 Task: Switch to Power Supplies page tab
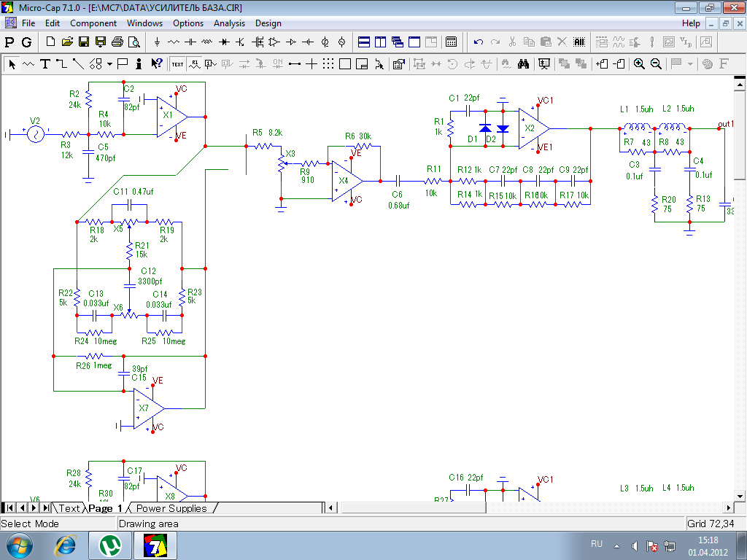pyautogui.click(x=171, y=508)
